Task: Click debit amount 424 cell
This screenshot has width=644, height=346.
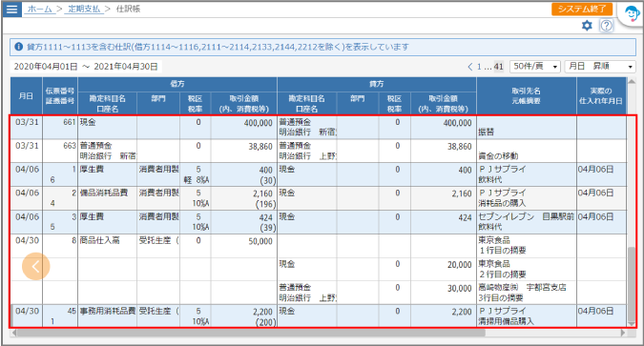Action: (x=244, y=222)
